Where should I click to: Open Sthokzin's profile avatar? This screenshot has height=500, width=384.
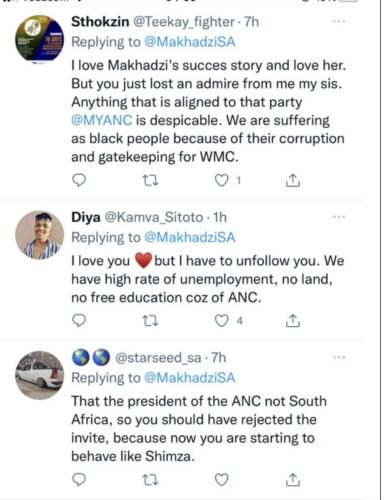pyautogui.click(x=40, y=38)
